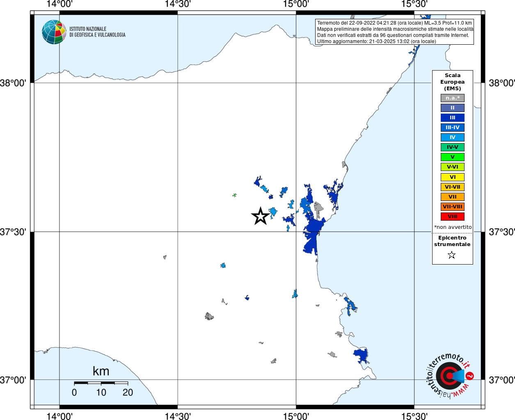Image resolution: width=515 pixels, height=420 pixels.
Task: Click the red VIII legend swatch
Action: (x=453, y=217)
